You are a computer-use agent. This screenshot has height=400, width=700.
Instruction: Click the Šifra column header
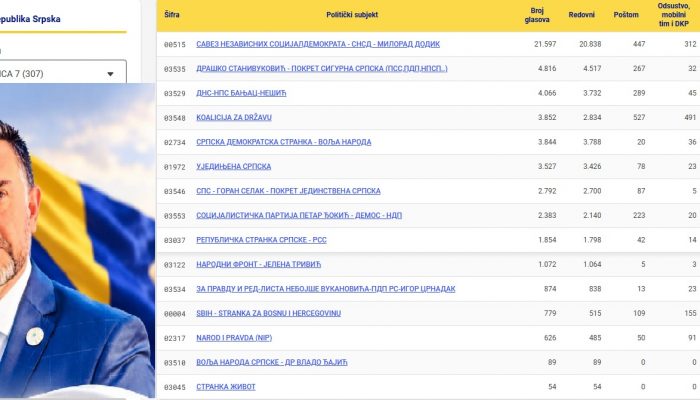(172, 15)
